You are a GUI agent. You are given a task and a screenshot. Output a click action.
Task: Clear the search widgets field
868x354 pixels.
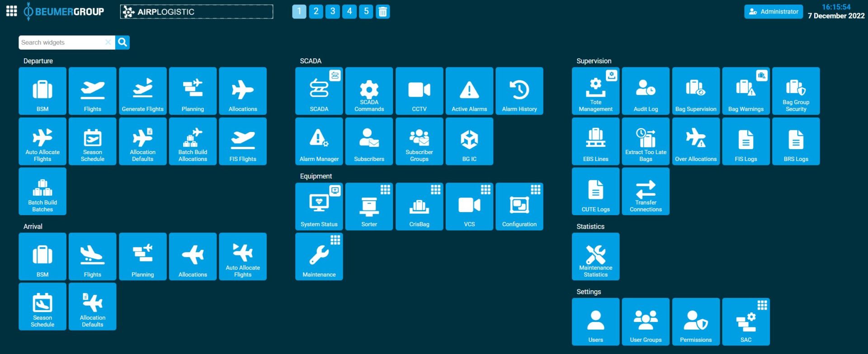(x=108, y=42)
